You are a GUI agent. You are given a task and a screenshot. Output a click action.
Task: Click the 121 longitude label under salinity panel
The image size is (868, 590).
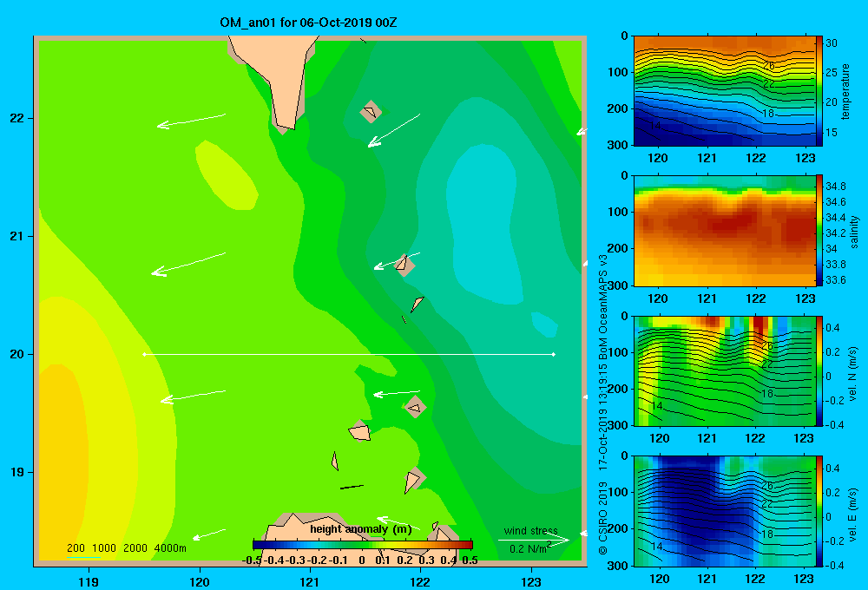707,298
